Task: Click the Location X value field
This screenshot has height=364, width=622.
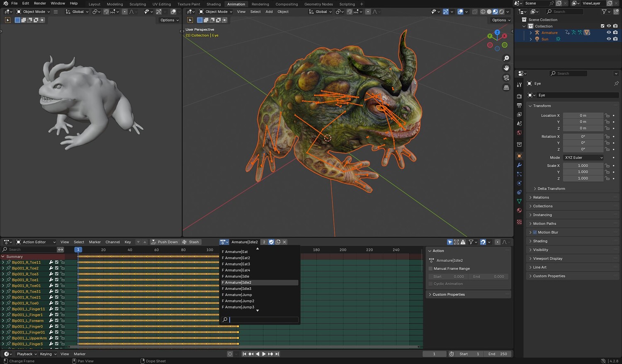Action: 583,116
